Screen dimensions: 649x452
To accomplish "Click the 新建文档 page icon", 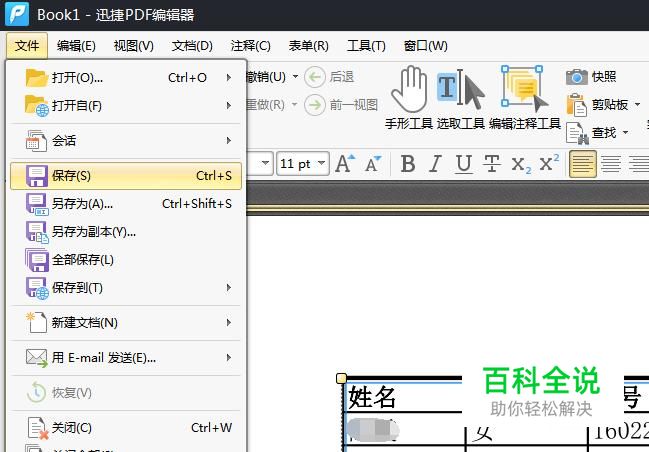I will [37, 323].
